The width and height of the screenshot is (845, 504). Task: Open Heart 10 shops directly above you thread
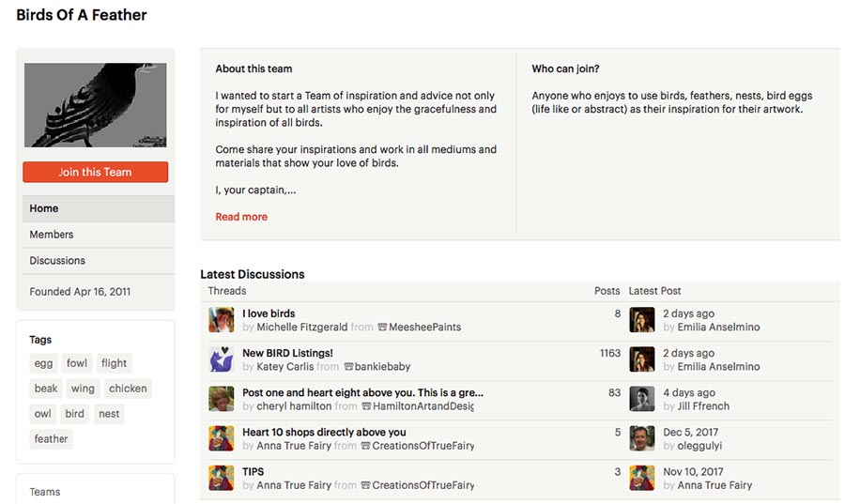pos(324,432)
